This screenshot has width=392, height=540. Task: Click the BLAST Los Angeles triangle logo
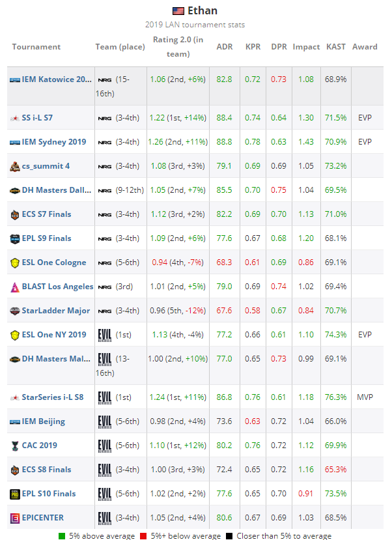(15, 287)
